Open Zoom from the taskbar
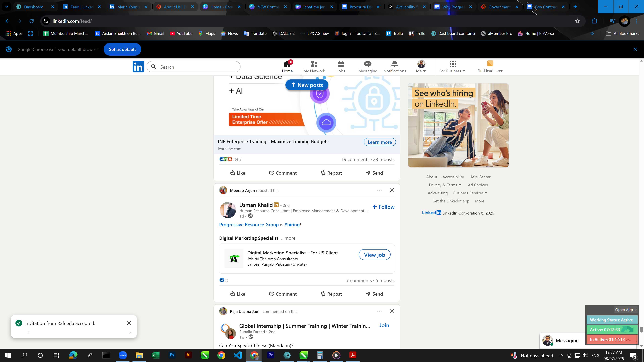This screenshot has height=362, width=644. [x=122, y=355]
